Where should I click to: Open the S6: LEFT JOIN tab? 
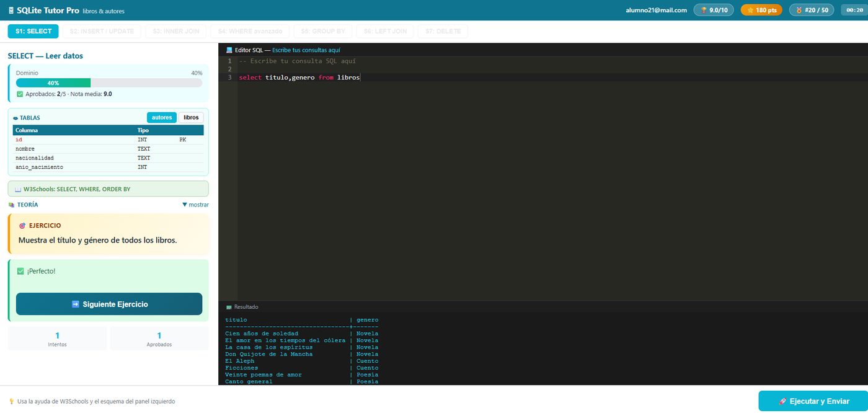(386, 31)
